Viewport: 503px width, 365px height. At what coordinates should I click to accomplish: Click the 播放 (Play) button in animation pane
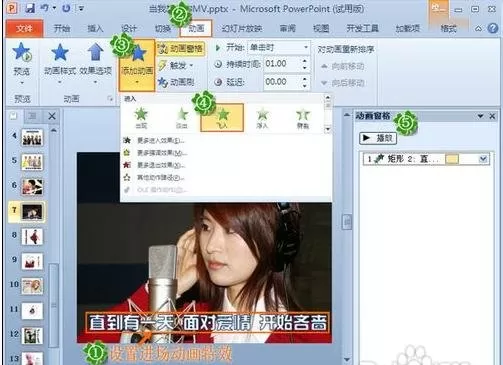click(x=378, y=138)
